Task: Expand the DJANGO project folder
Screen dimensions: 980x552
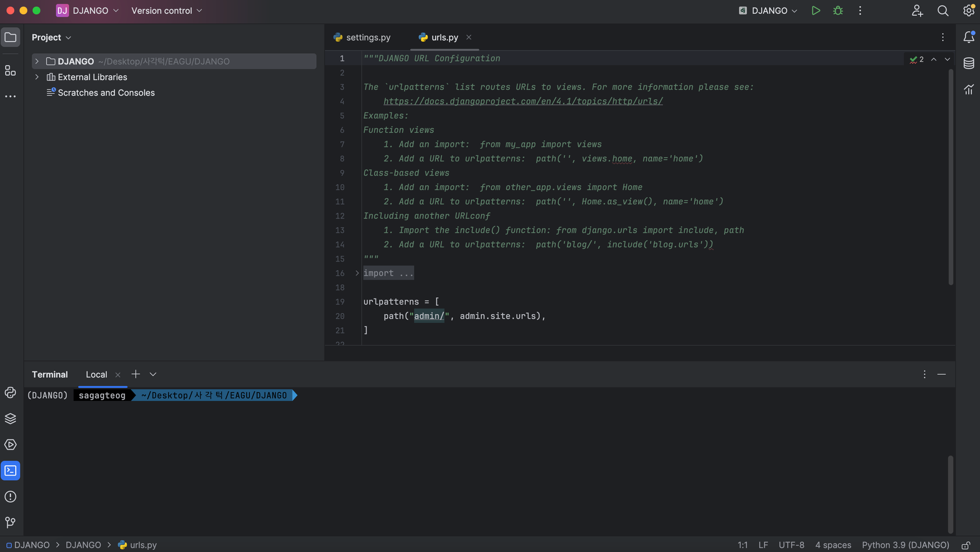Action: (x=37, y=61)
